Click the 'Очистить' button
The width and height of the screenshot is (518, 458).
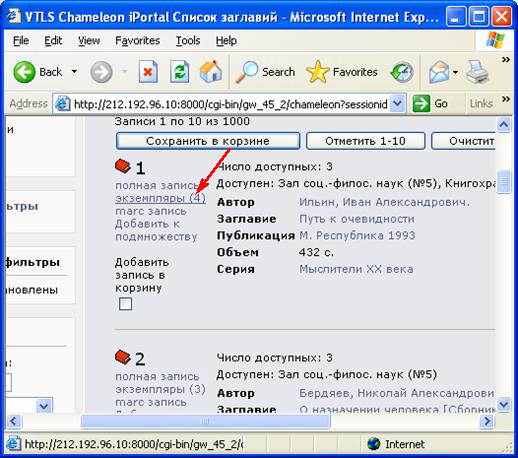(463, 141)
